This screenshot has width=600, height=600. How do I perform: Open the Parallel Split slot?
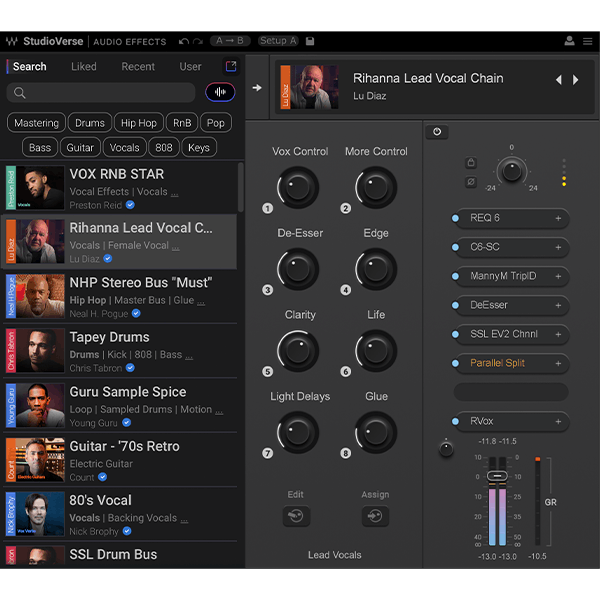point(512,364)
